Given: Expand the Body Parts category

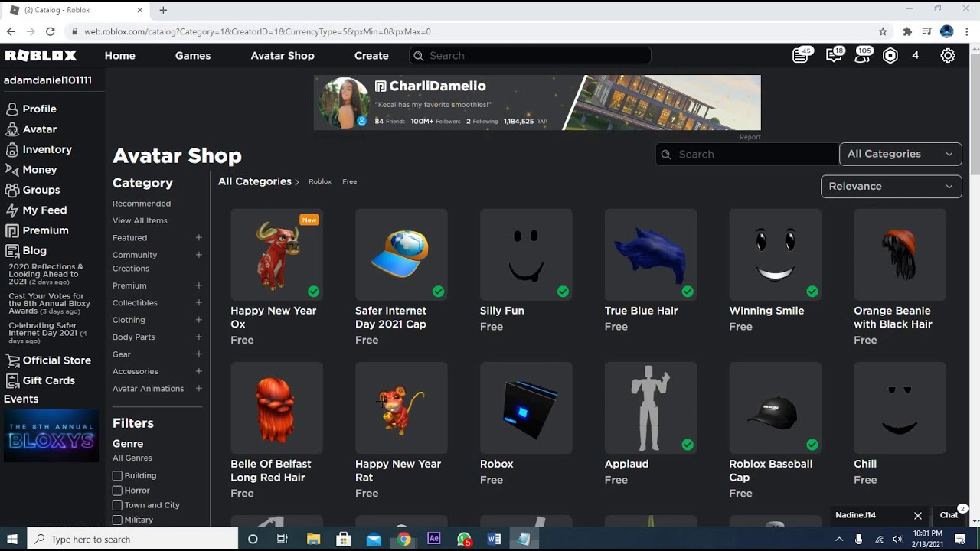Looking at the screenshot, I should [x=198, y=337].
